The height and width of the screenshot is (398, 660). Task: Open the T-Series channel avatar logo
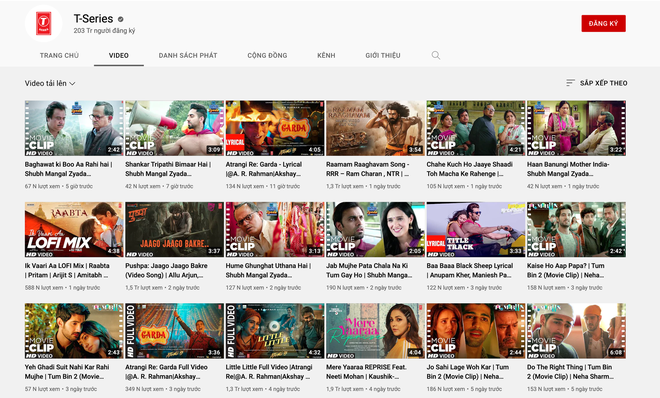click(x=44, y=23)
